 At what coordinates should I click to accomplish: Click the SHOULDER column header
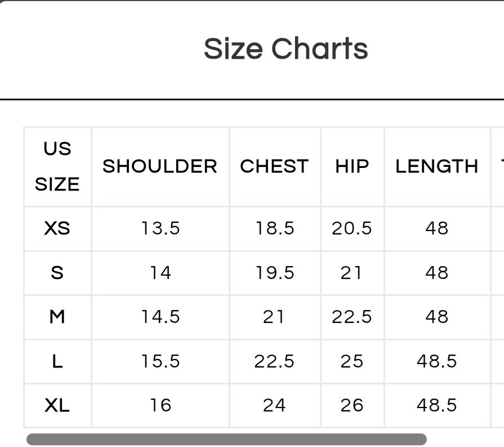(x=160, y=166)
